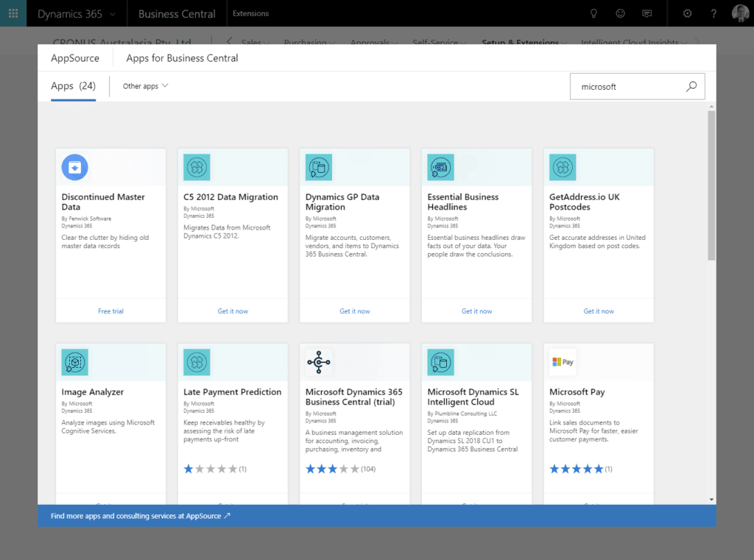
Task: Click the Apps for Business Central heading
Action: pos(183,58)
